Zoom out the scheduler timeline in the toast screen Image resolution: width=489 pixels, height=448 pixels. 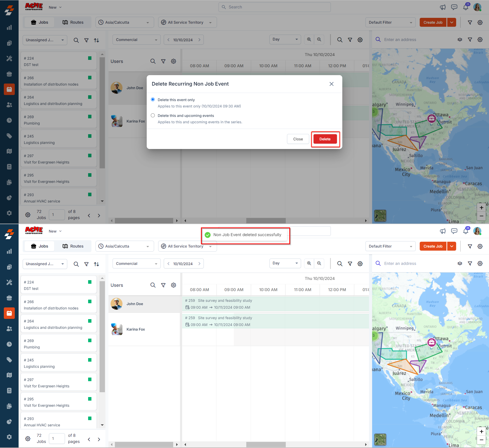pyautogui.click(x=319, y=263)
